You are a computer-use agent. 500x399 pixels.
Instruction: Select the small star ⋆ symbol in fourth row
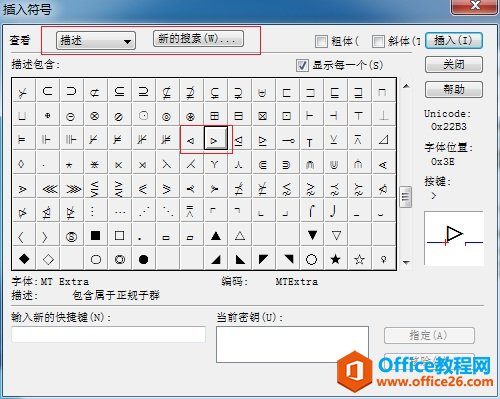[69, 165]
